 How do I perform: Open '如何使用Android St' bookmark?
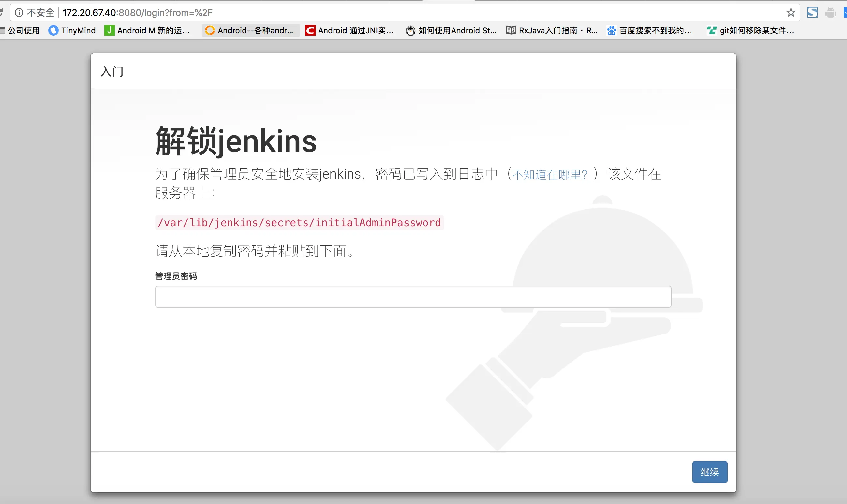[x=451, y=31]
